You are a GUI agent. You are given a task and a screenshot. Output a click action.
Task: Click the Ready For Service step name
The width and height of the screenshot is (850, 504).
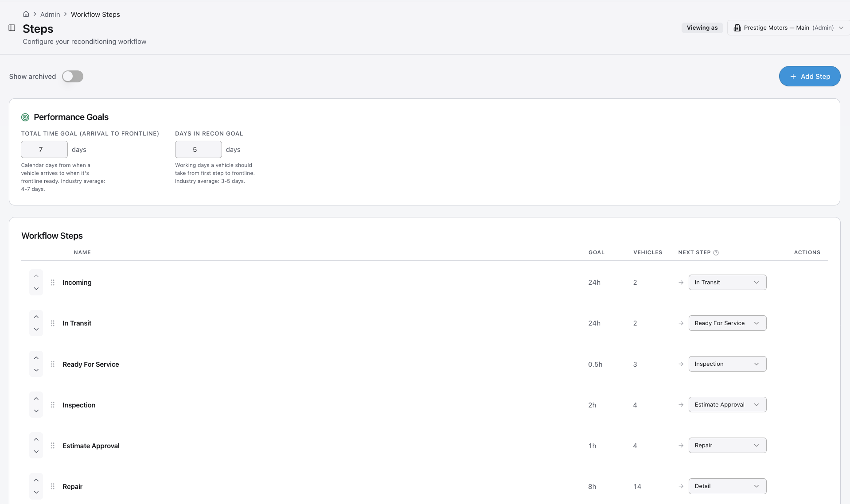tap(91, 364)
